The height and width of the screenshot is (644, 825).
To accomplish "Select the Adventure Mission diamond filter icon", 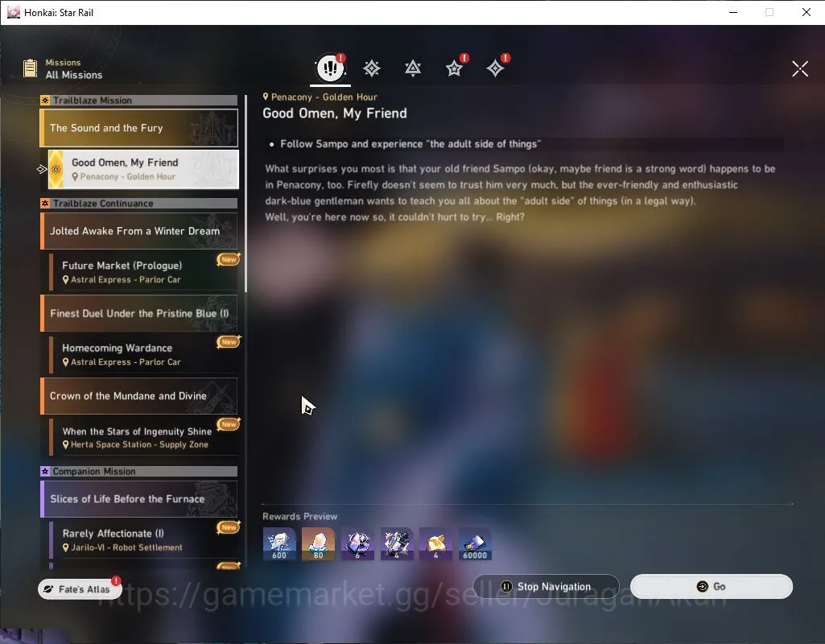I will 495,68.
